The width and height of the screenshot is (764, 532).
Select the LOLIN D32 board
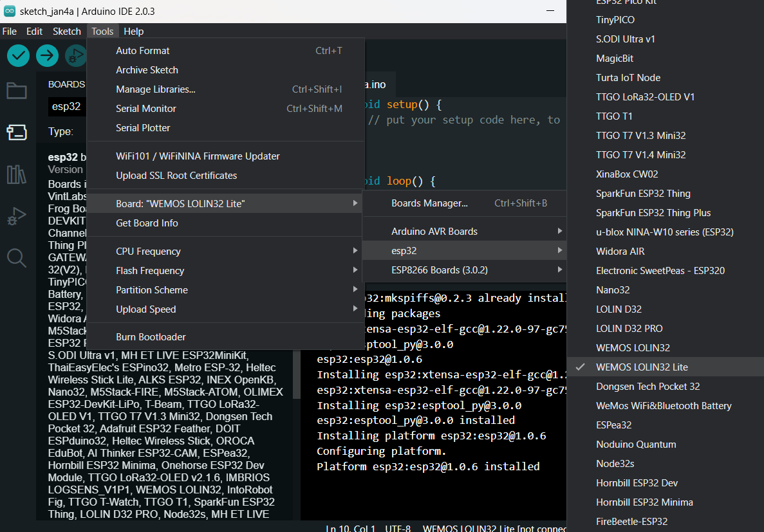[665, 309]
